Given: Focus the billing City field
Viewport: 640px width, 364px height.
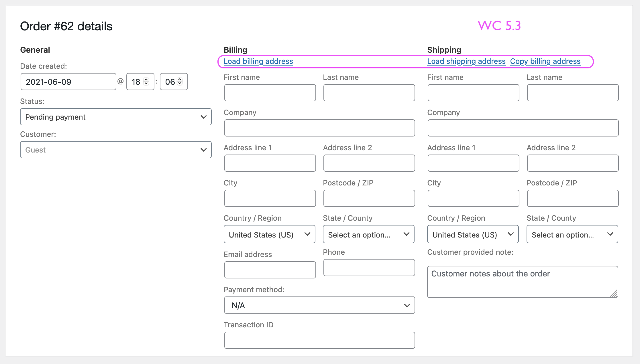Looking at the screenshot, I should click(270, 198).
